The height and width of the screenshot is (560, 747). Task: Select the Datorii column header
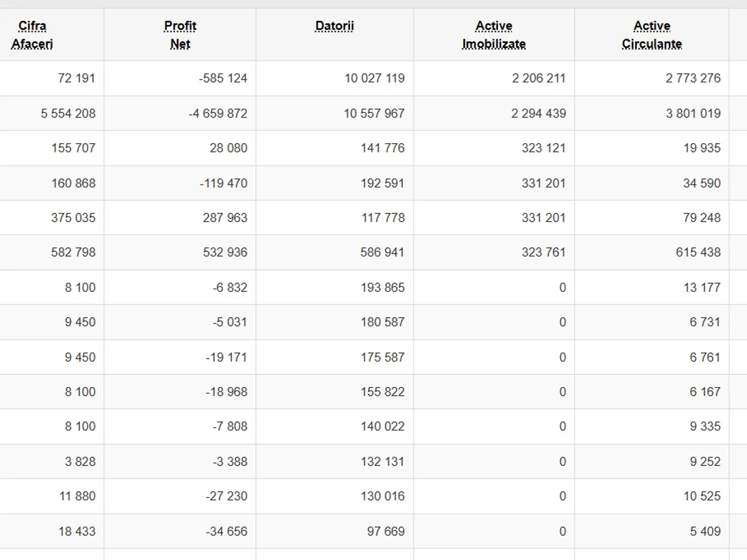[x=334, y=26]
